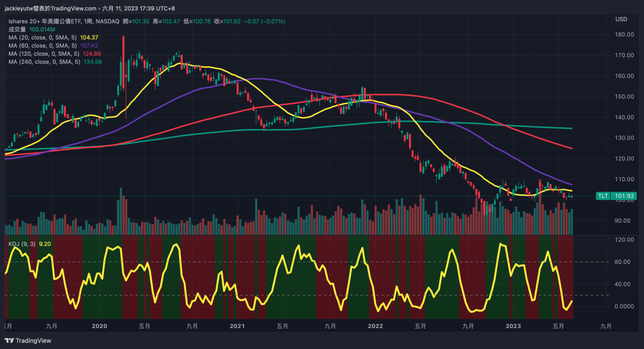This screenshot has width=644, height=349.
Task: Select the MA 60 indicator legend
Action: [42, 46]
